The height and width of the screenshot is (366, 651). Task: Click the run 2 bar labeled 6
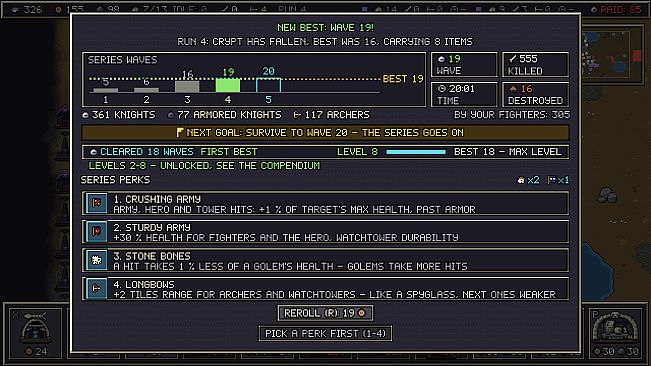click(x=146, y=90)
